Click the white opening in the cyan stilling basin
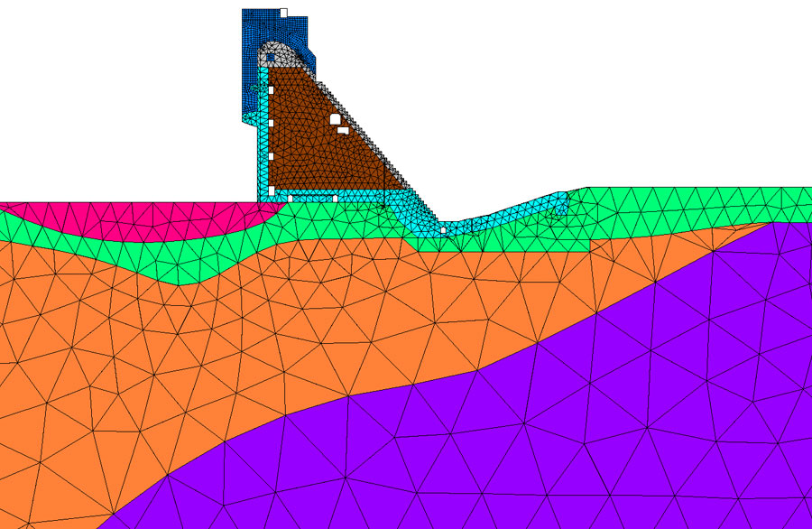The image size is (812, 529). (x=443, y=230)
